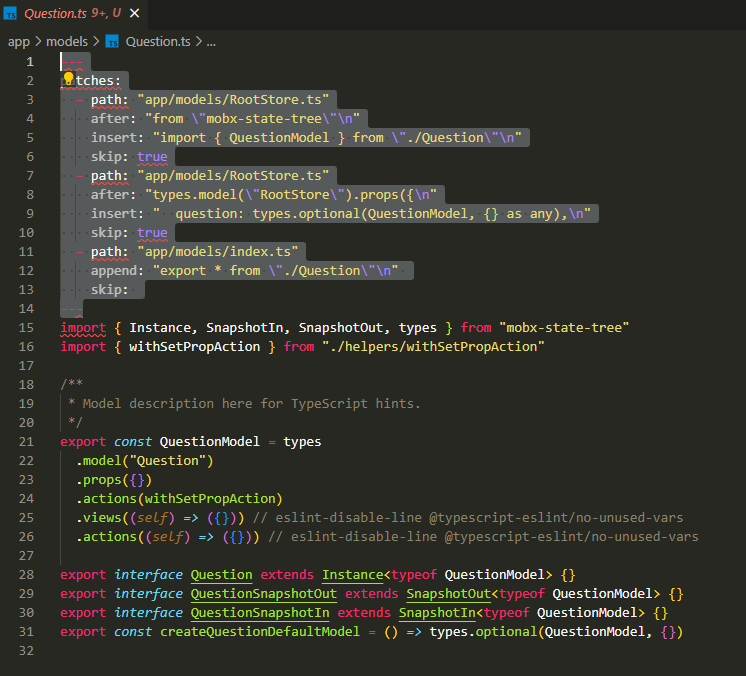This screenshot has height=676, width=746.
Task: Click the 'insert:' key on line 5
Action: coord(118,137)
